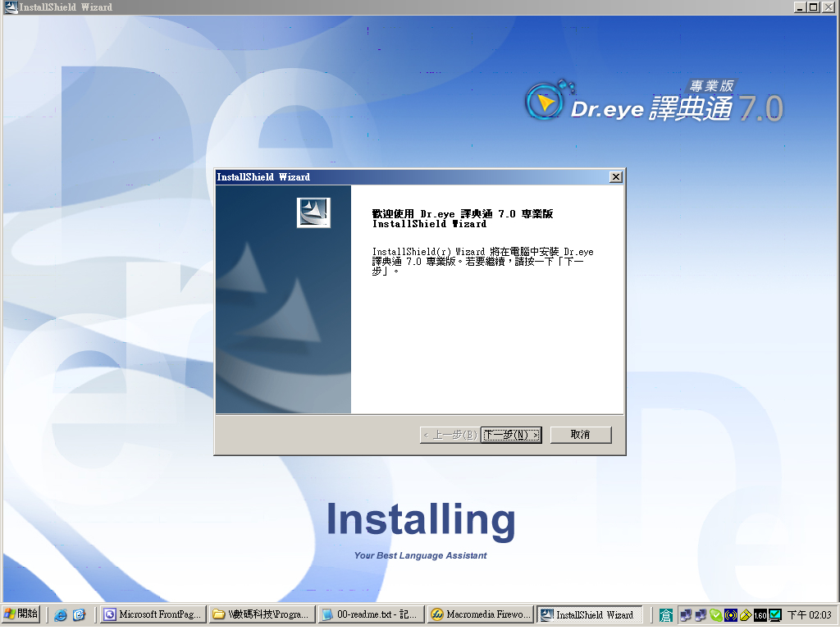Maximize the main InstallShield Wizard window
The height and width of the screenshot is (630, 840).
click(813, 7)
